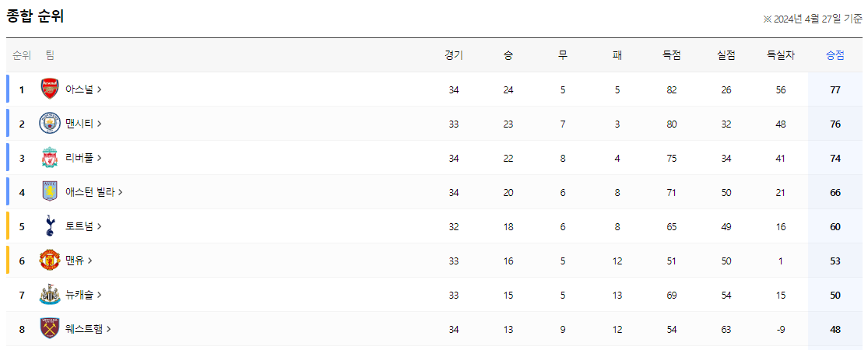The width and height of the screenshot is (868, 350).
Task: Expand the chevron next to 아스널
Action: click(x=99, y=89)
